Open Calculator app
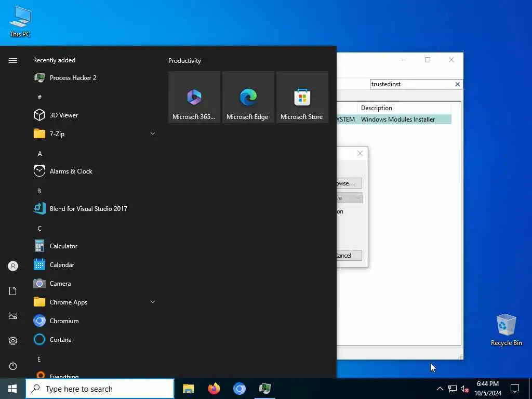The image size is (532, 399). [95, 246]
